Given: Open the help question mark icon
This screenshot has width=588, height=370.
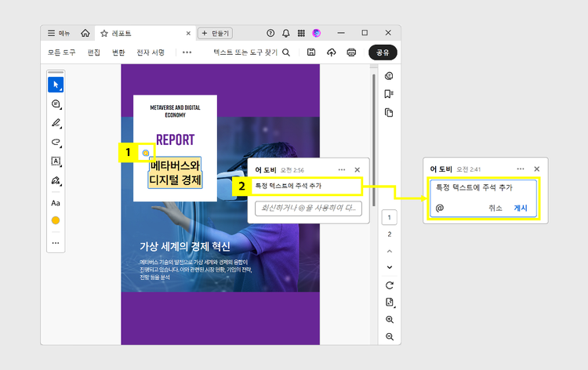Looking at the screenshot, I should click(270, 34).
